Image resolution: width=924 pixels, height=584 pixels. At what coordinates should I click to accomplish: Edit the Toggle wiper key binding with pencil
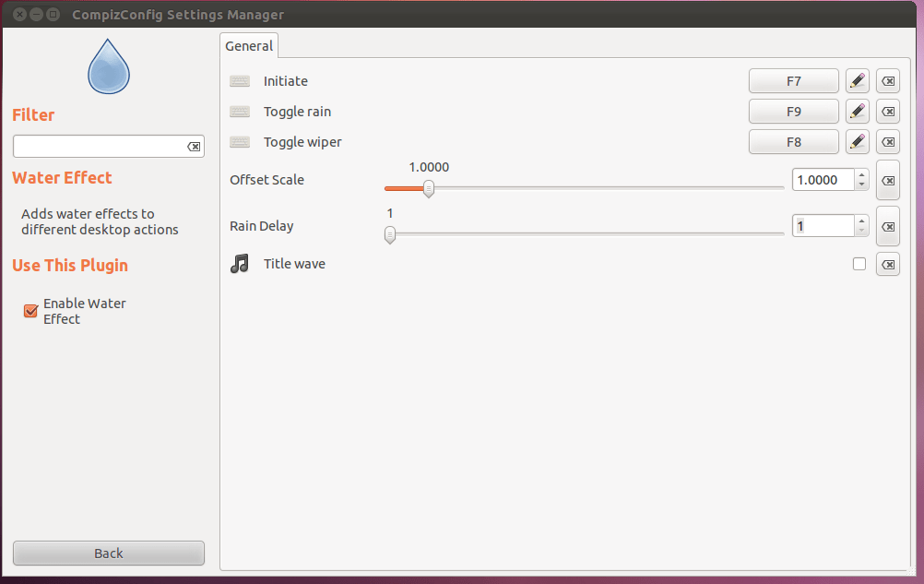pos(858,142)
